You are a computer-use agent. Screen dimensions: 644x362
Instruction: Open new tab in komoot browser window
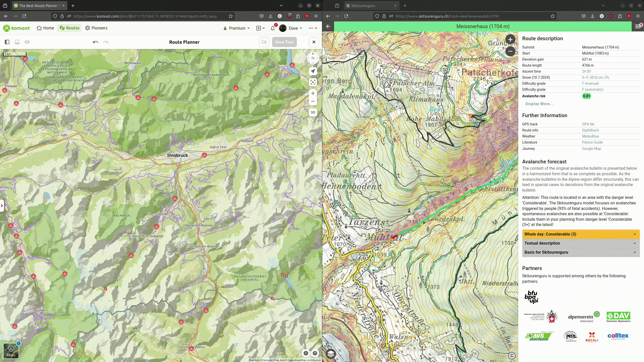73,6
